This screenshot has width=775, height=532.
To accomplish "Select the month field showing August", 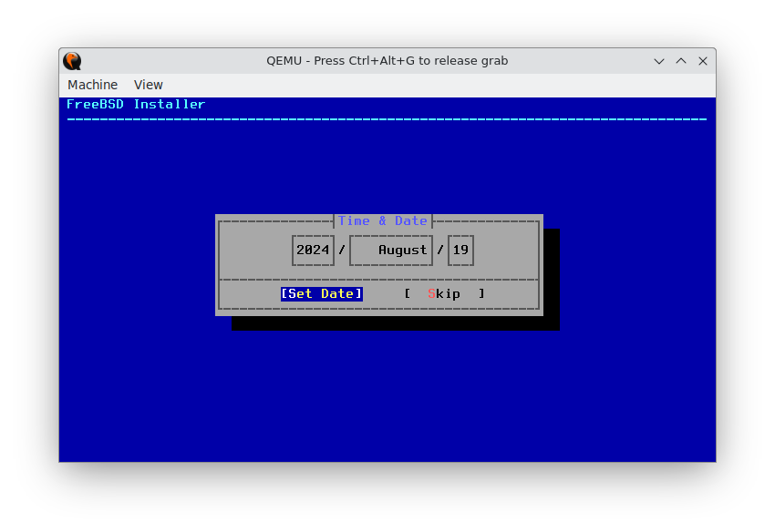I will pyautogui.click(x=390, y=250).
